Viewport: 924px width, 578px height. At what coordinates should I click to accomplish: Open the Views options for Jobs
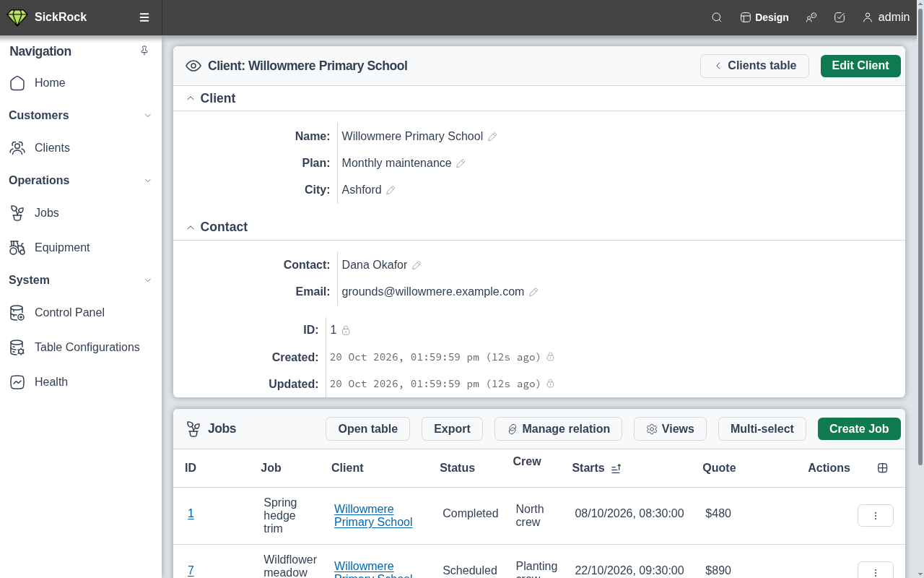[x=670, y=428]
